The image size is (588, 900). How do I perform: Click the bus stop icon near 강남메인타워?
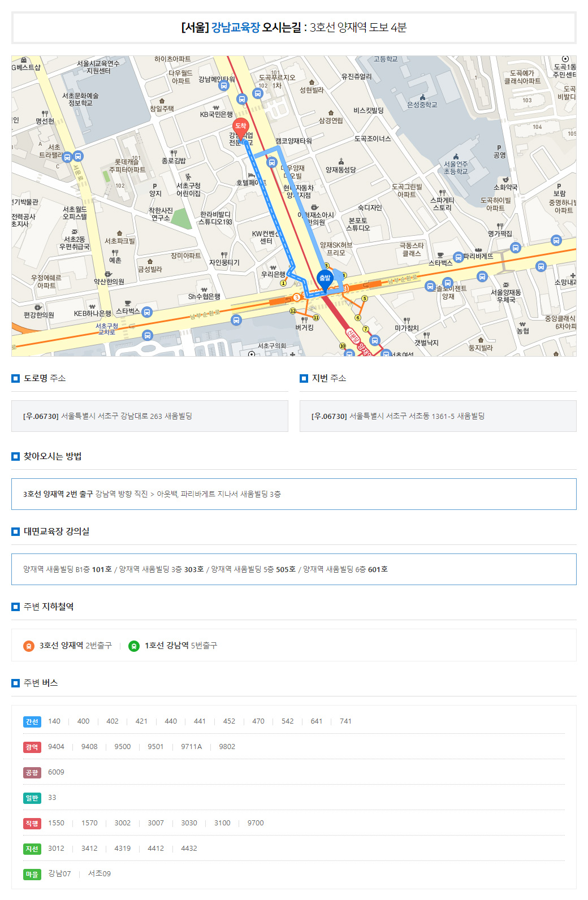(x=224, y=86)
